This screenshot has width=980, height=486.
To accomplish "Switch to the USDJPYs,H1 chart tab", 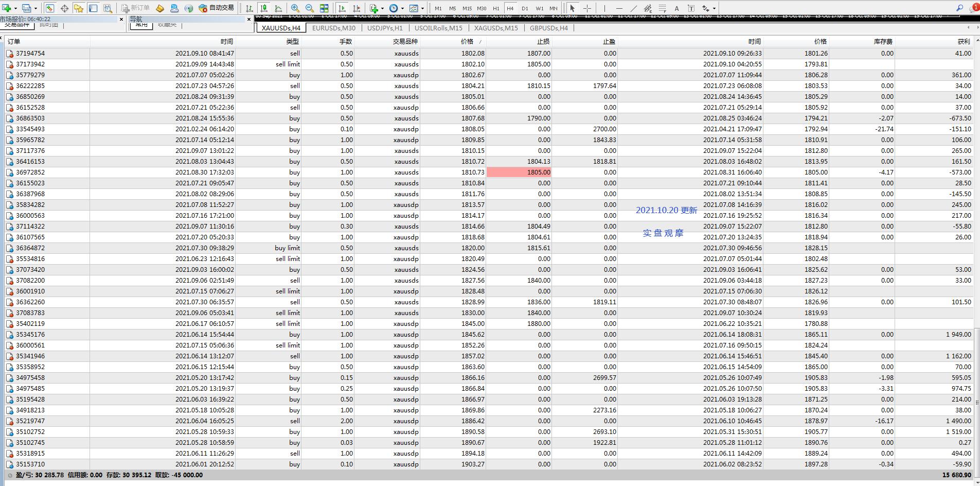I will point(385,28).
